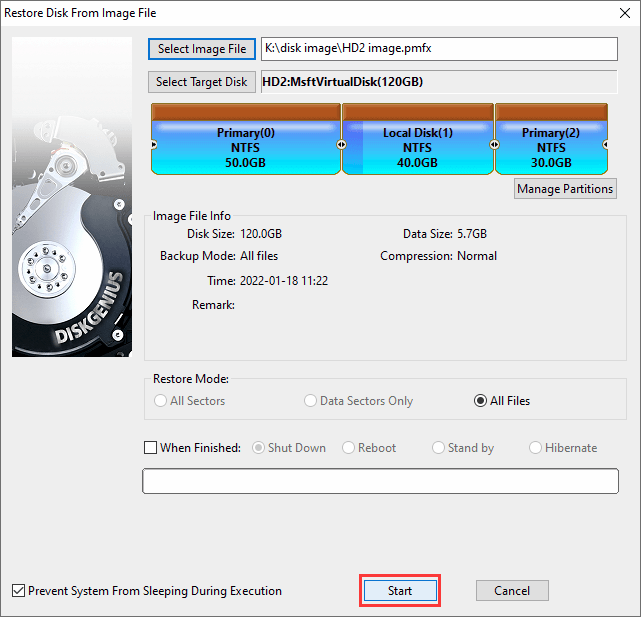This screenshot has width=641, height=617.
Task: Click the Select Target Disk button
Action: [201, 82]
